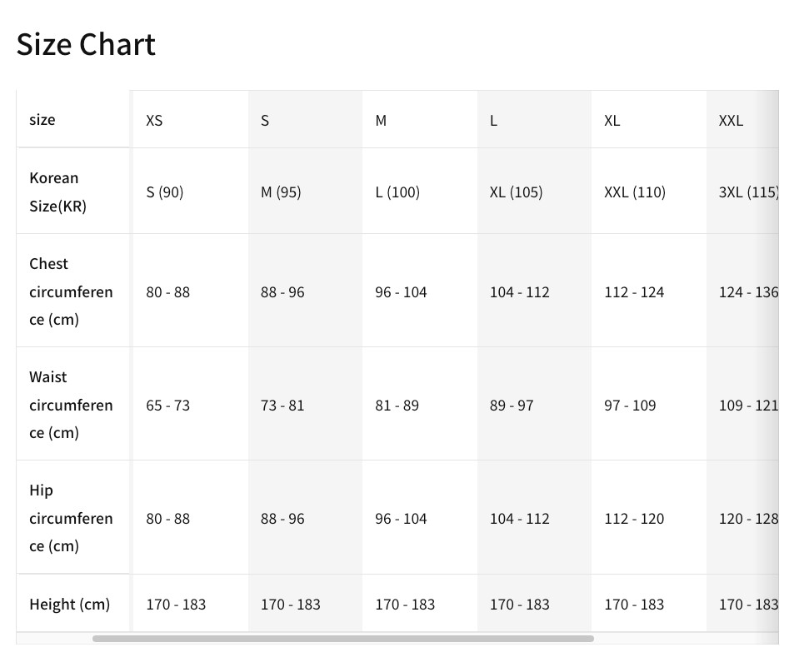
Task: Click the M size column header
Action: point(381,121)
